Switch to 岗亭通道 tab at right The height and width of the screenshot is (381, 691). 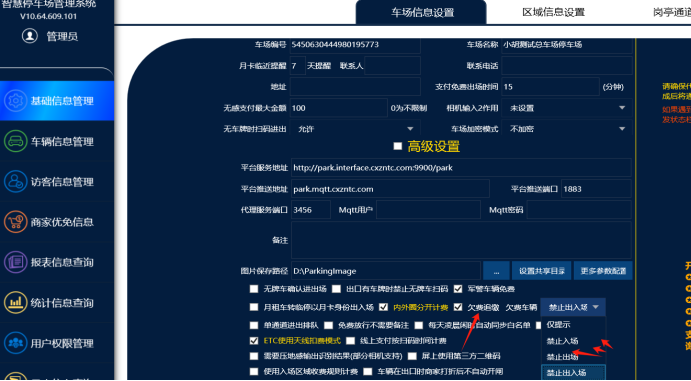tap(672, 12)
